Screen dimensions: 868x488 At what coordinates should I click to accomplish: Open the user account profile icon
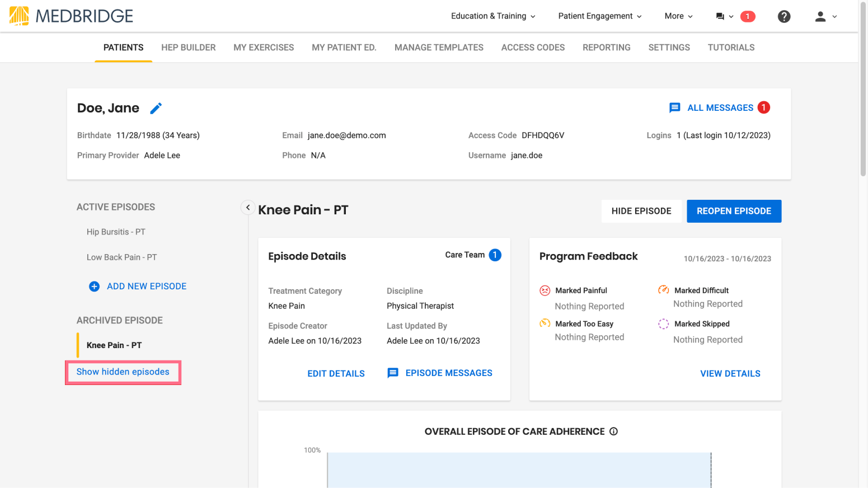coord(820,16)
